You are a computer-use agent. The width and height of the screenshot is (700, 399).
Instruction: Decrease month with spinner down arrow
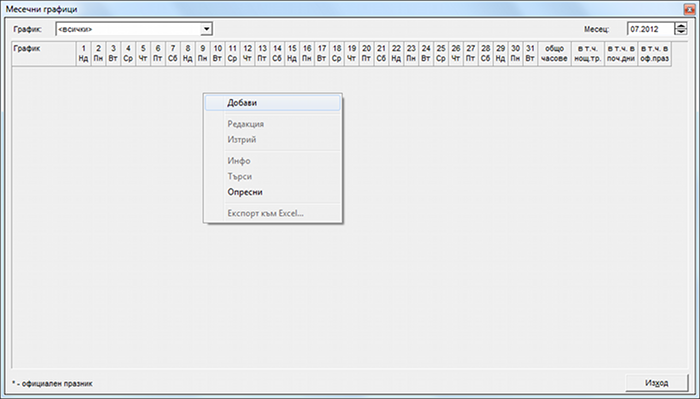click(681, 32)
